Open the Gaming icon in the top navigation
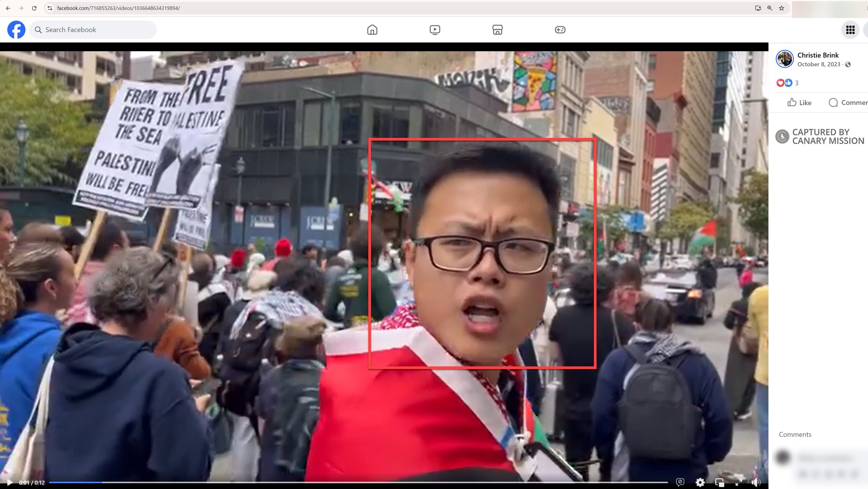 pos(560,30)
